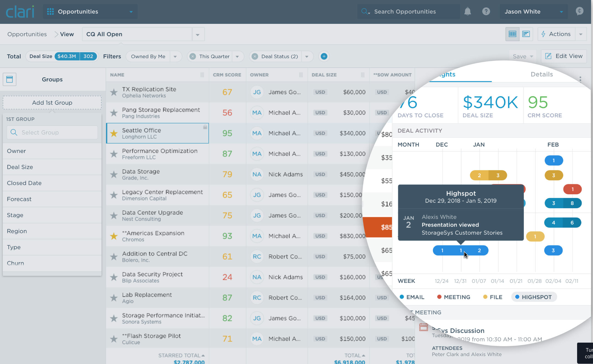Toggle the groups panel icon
The image size is (593, 364).
(10, 79)
